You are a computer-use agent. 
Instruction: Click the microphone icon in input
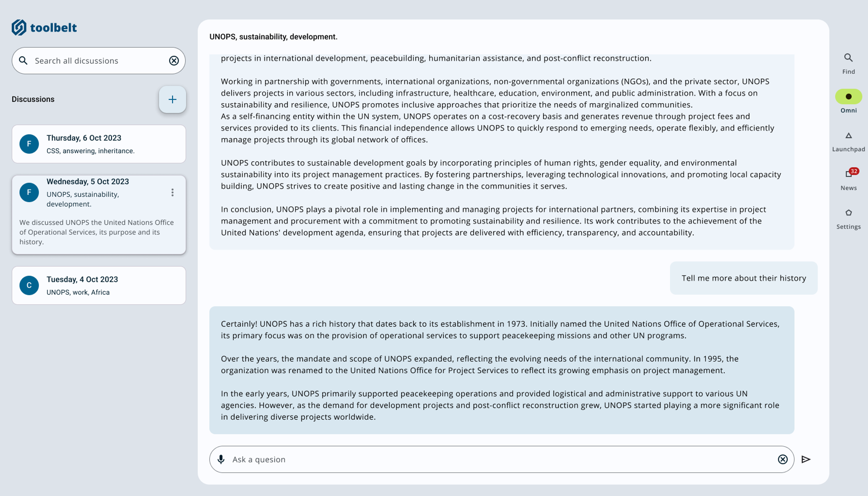coord(221,459)
